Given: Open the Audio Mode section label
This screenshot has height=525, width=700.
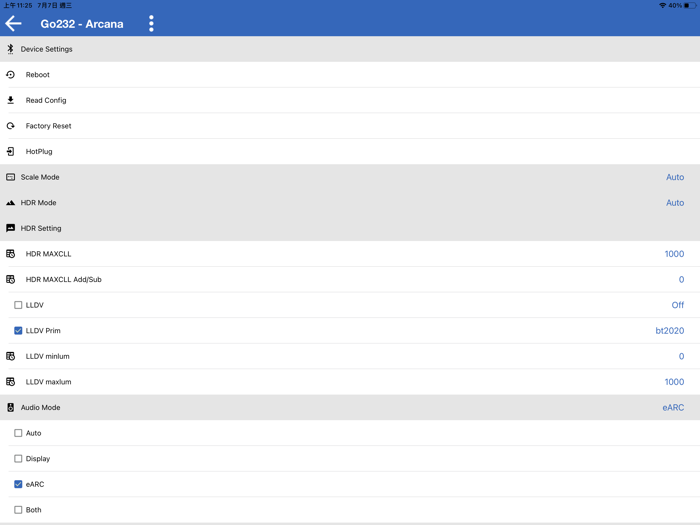Looking at the screenshot, I should 41,408.
